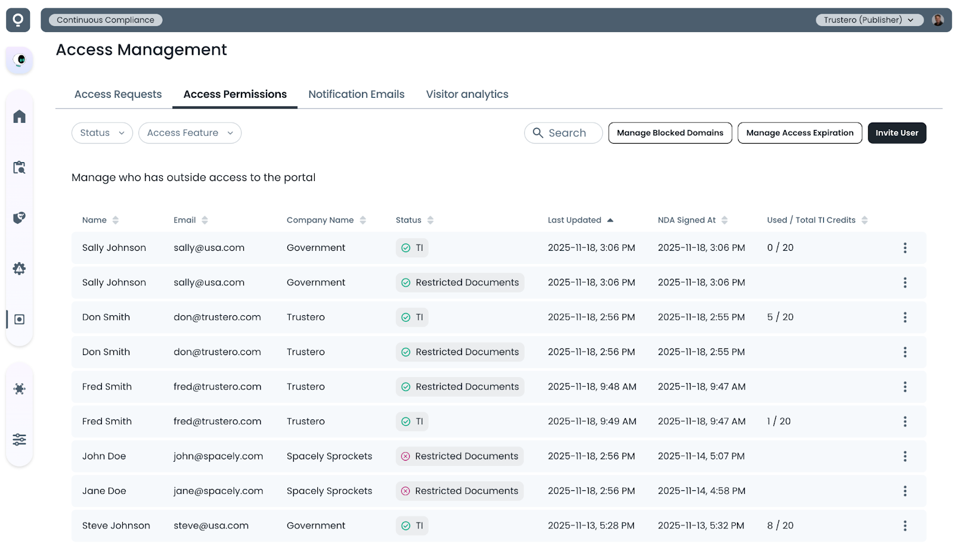Open Trustero (Publisher) account dropdown
The image size is (954, 560).
click(x=869, y=20)
